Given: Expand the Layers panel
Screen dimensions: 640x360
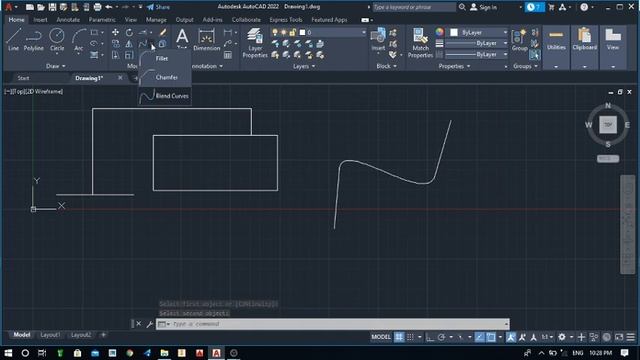Looking at the screenshot, I should [x=304, y=66].
